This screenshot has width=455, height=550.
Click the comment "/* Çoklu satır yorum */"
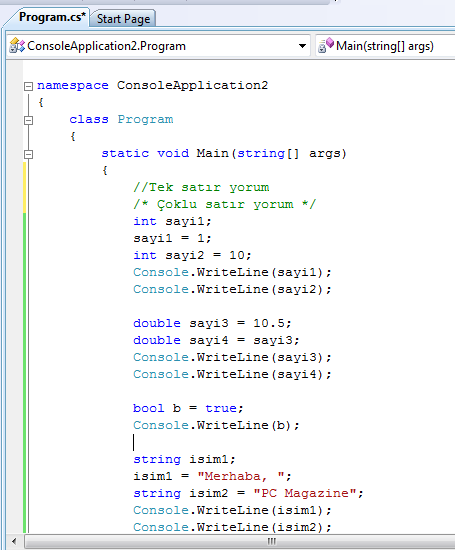225,204
